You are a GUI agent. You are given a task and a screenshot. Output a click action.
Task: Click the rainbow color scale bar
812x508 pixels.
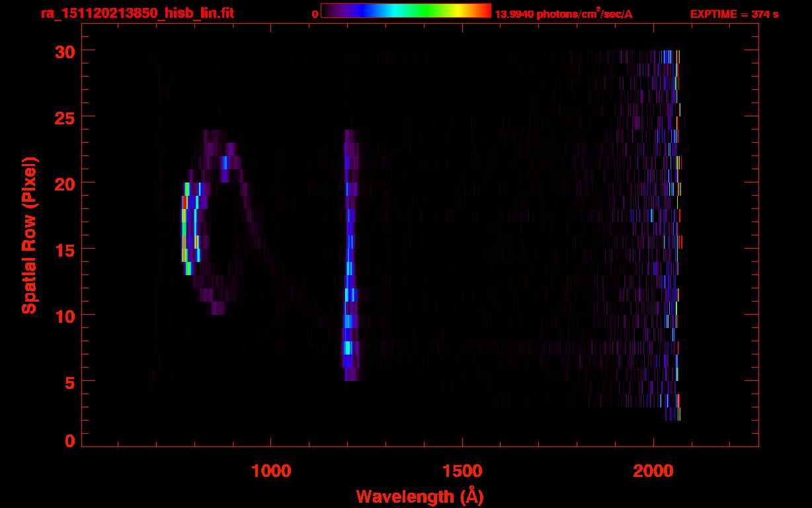pos(406,11)
